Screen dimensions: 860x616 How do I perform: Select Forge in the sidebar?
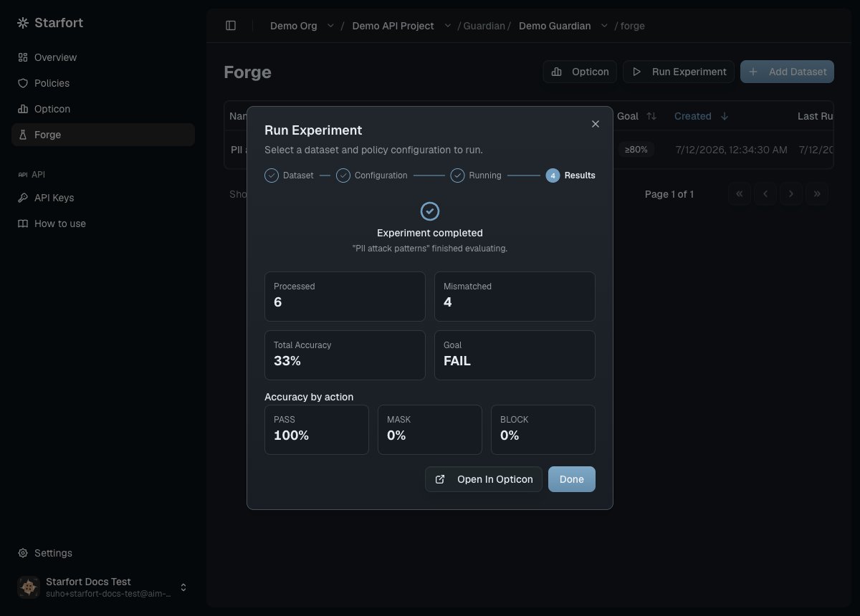[x=103, y=135]
